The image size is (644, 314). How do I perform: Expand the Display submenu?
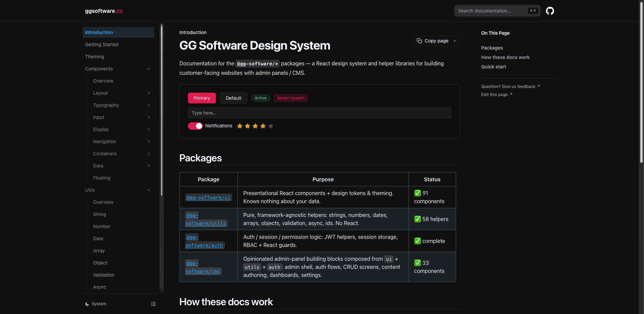[x=149, y=129]
